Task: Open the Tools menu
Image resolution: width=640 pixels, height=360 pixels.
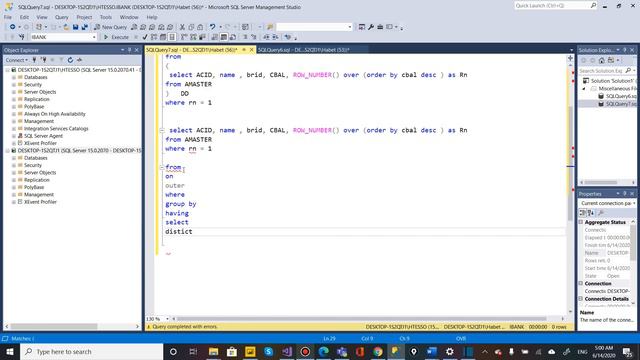Action: click(106, 17)
